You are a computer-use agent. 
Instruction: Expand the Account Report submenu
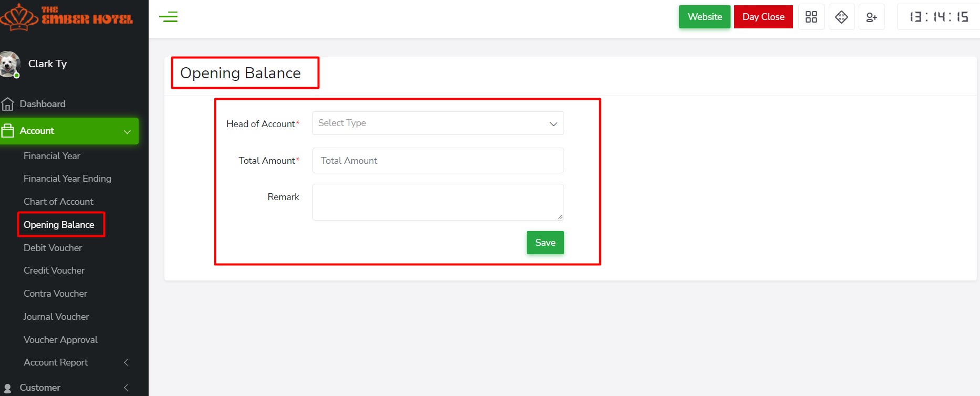(126, 362)
